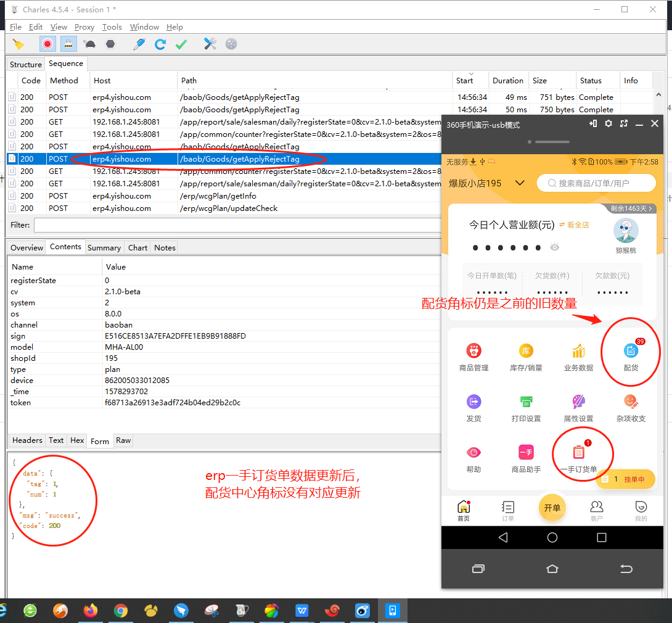Open Chrome from the Windows taskbar

pyautogui.click(x=120, y=611)
